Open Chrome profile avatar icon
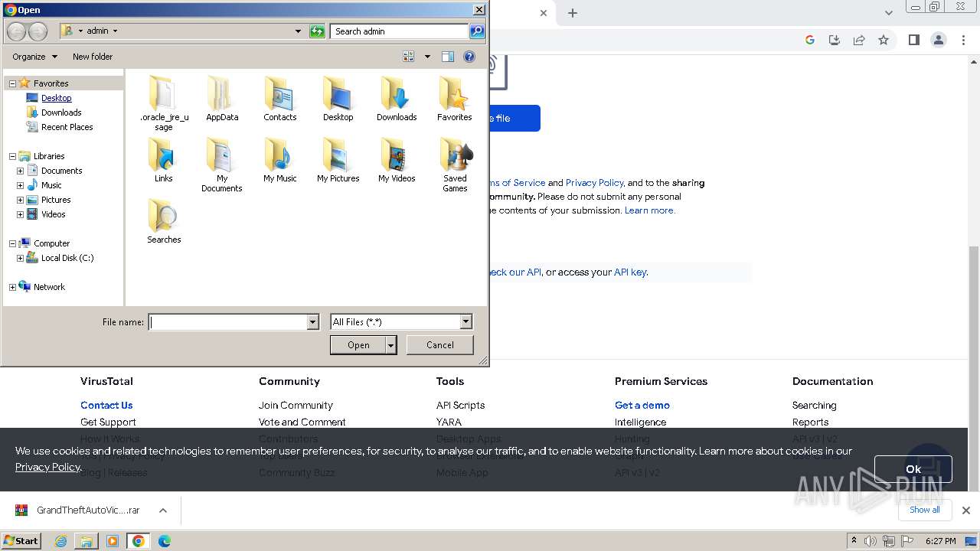Image resolution: width=980 pixels, height=551 pixels. click(x=939, y=40)
